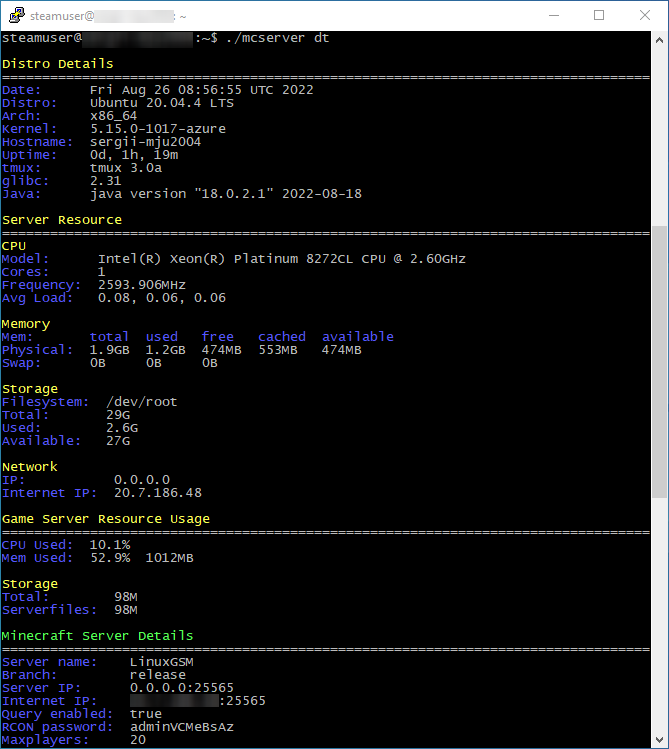Click branch value 'release'

point(158,674)
